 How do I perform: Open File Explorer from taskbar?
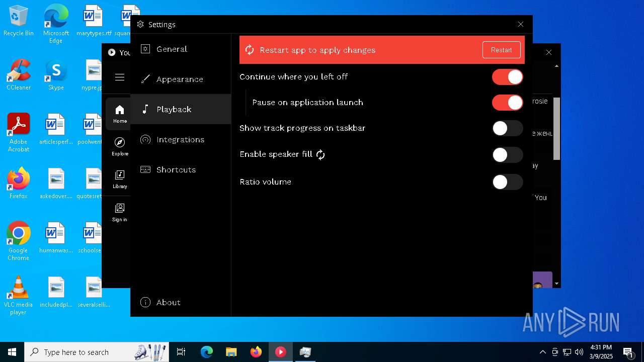click(x=231, y=352)
